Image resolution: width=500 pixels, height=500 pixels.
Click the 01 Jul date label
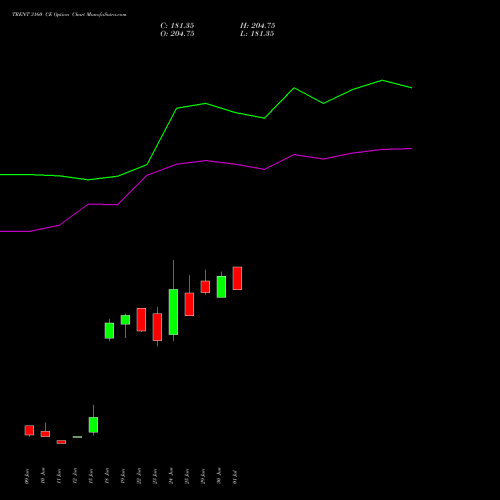click(x=235, y=477)
